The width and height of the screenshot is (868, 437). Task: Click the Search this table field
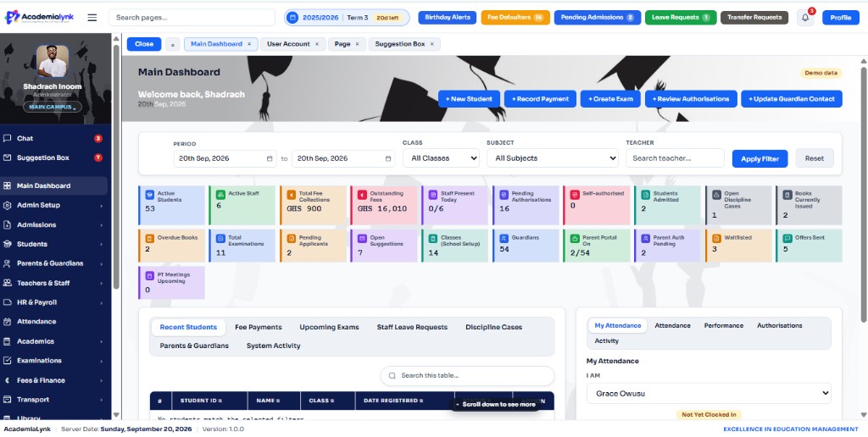click(467, 375)
